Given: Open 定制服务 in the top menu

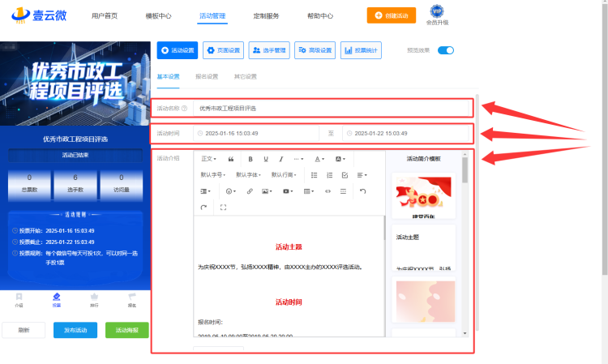Looking at the screenshot, I should [266, 16].
